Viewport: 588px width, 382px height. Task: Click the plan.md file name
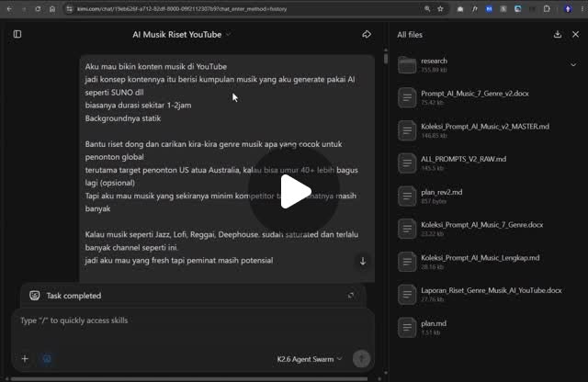(x=434, y=323)
